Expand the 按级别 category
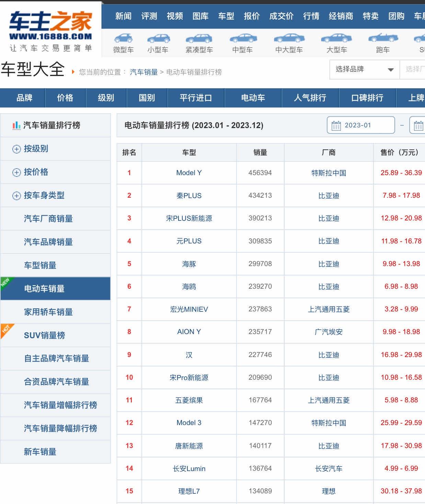 point(16,149)
